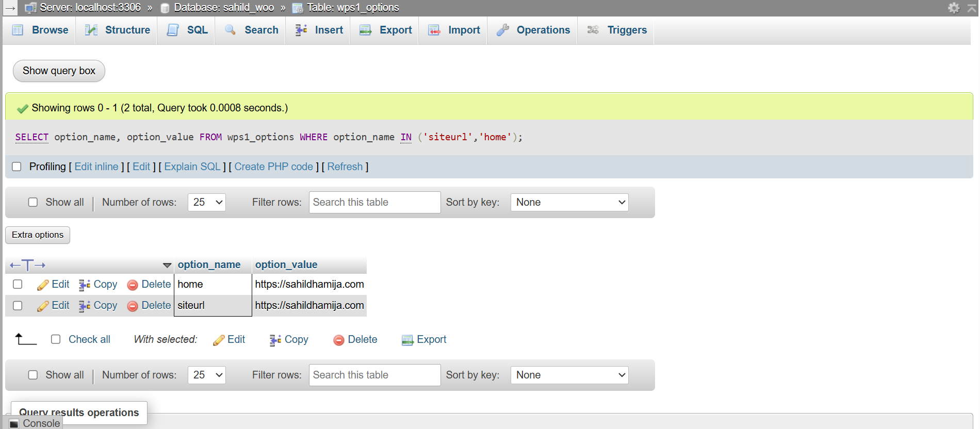Open top Number of rows dropdown
Screen dimensions: 980x429
coord(207,202)
